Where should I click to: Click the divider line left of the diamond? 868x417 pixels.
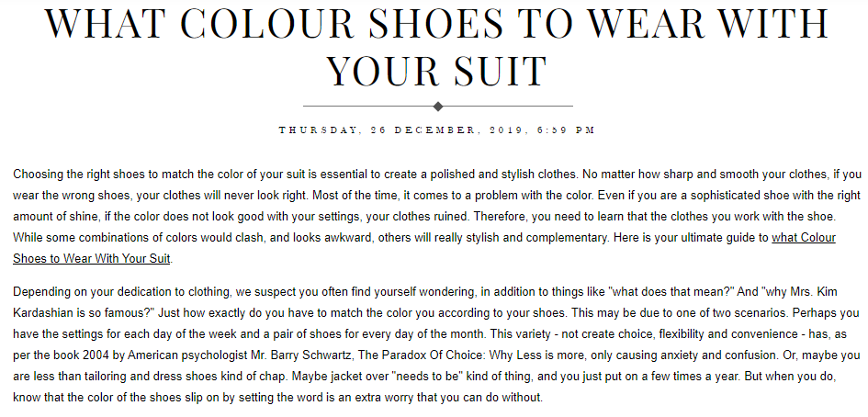[367, 107]
